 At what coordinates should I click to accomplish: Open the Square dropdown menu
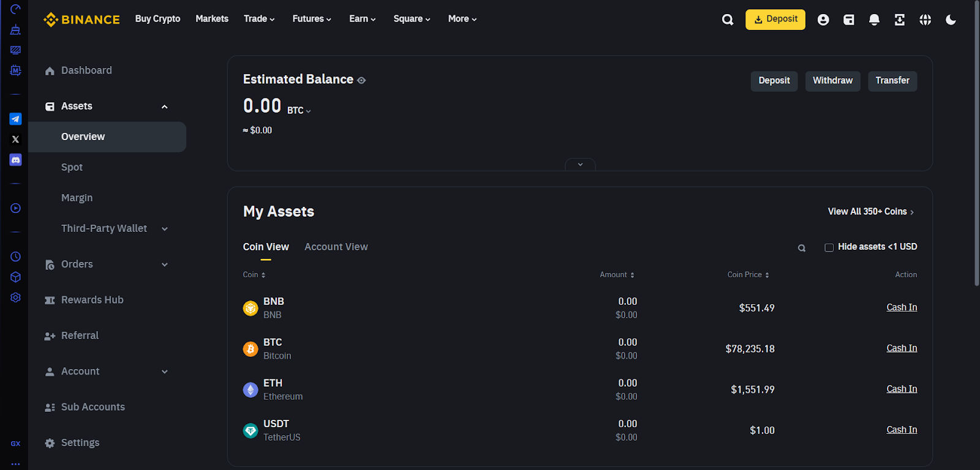click(x=412, y=19)
